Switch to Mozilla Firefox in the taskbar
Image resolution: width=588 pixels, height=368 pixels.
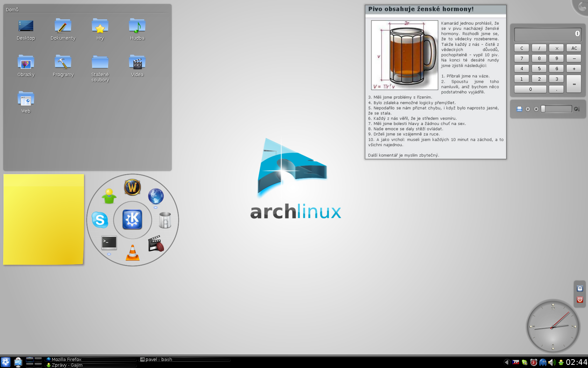91,360
